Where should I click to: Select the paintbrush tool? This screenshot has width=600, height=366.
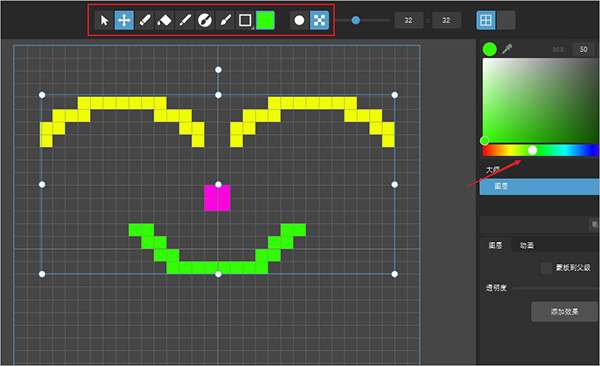click(225, 20)
